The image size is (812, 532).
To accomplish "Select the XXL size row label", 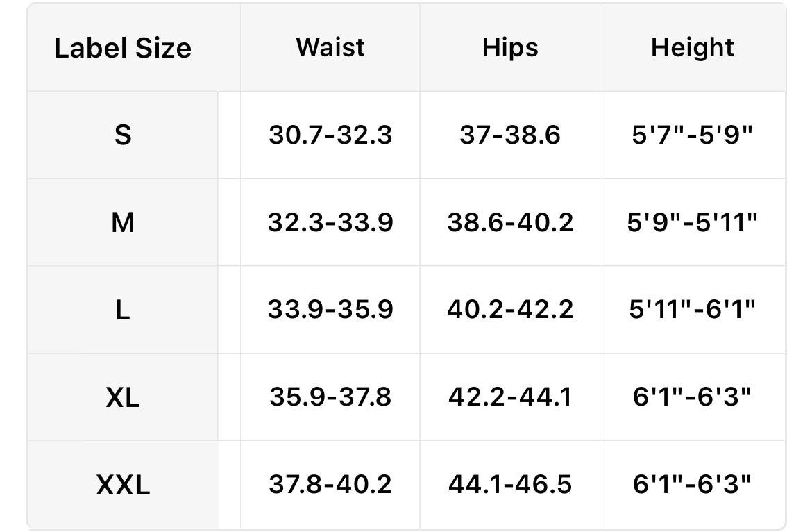I will coord(123,485).
